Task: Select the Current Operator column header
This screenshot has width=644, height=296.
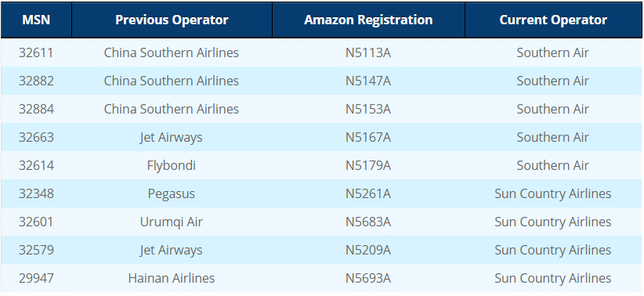Action: 553,20
